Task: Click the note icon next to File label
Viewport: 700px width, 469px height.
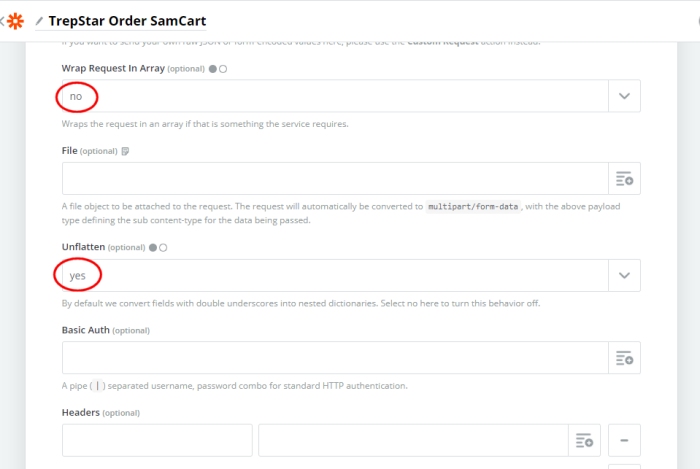Action: pyautogui.click(x=125, y=151)
